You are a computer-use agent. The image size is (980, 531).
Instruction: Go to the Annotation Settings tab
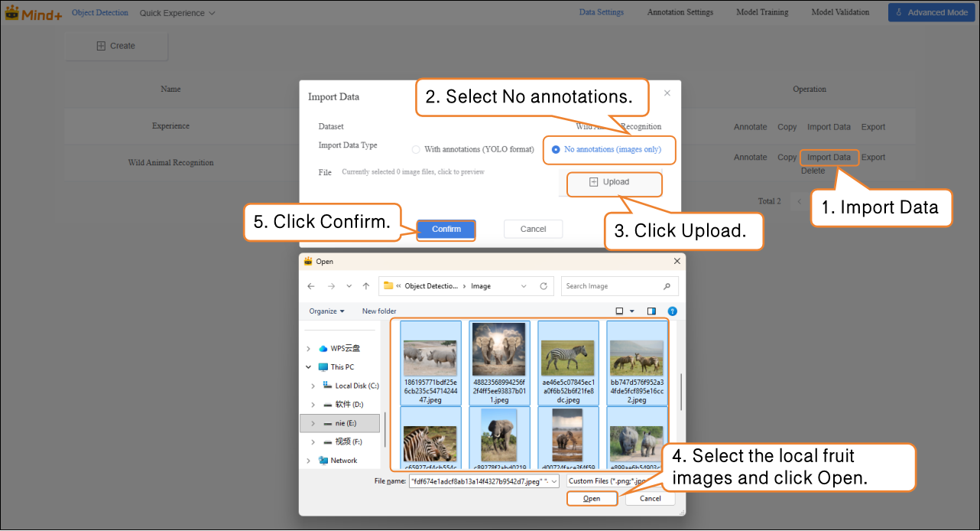coord(680,12)
